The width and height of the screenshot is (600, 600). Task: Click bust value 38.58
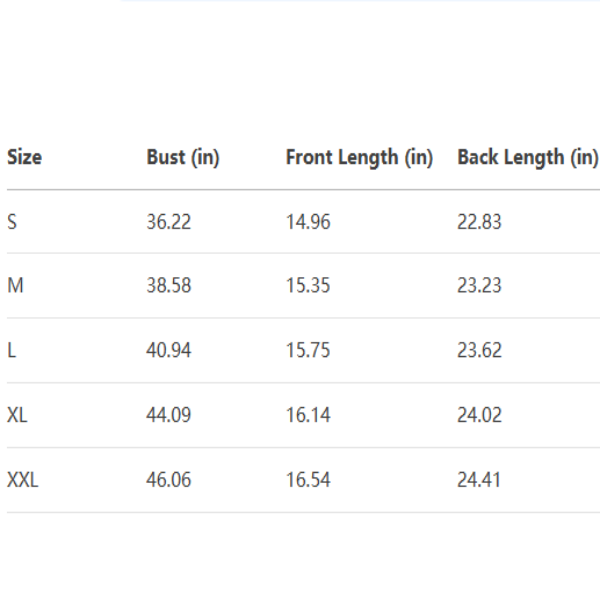click(168, 286)
